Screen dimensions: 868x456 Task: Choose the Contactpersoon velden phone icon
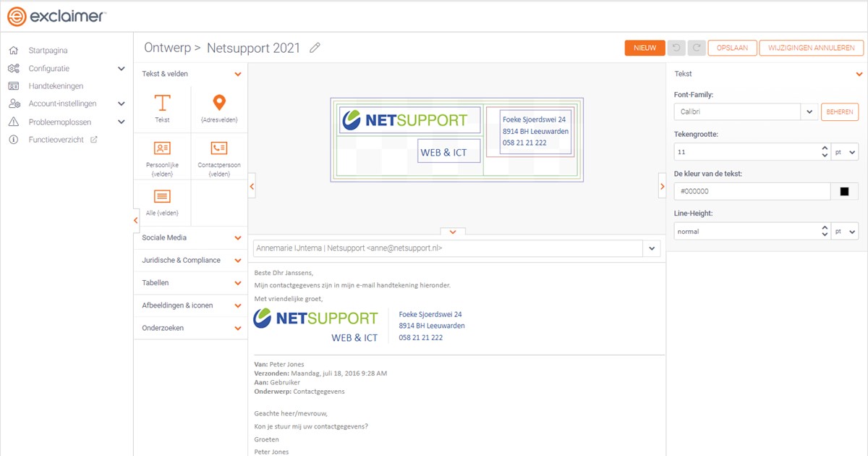[x=218, y=148]
